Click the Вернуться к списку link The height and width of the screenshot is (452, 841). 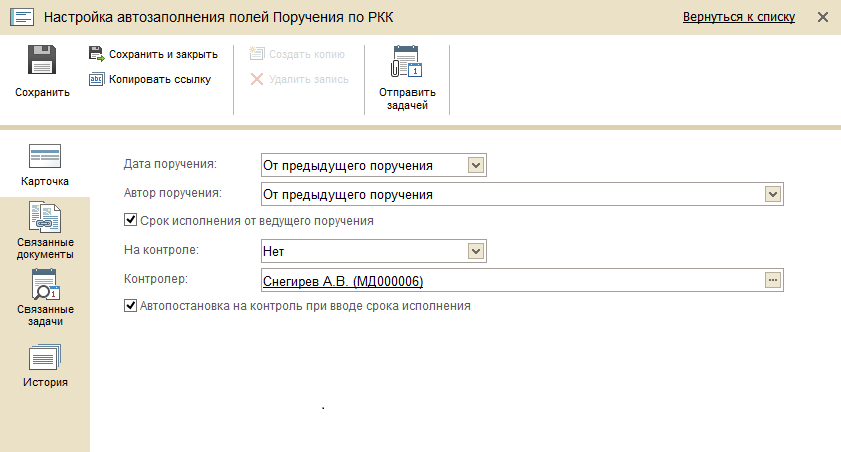coord(739,17)
